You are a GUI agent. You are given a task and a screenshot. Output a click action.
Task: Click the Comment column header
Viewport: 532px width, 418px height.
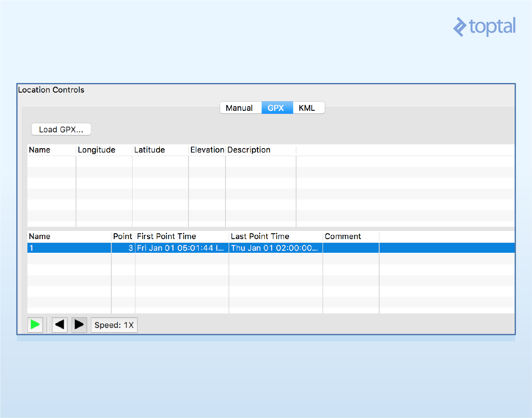(343, 236)
